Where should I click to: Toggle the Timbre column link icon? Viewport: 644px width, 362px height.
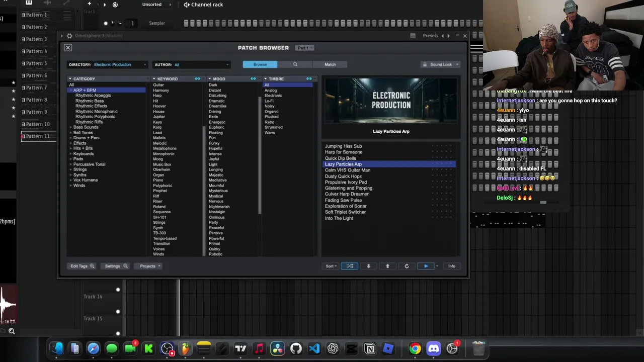pos(309,79)
